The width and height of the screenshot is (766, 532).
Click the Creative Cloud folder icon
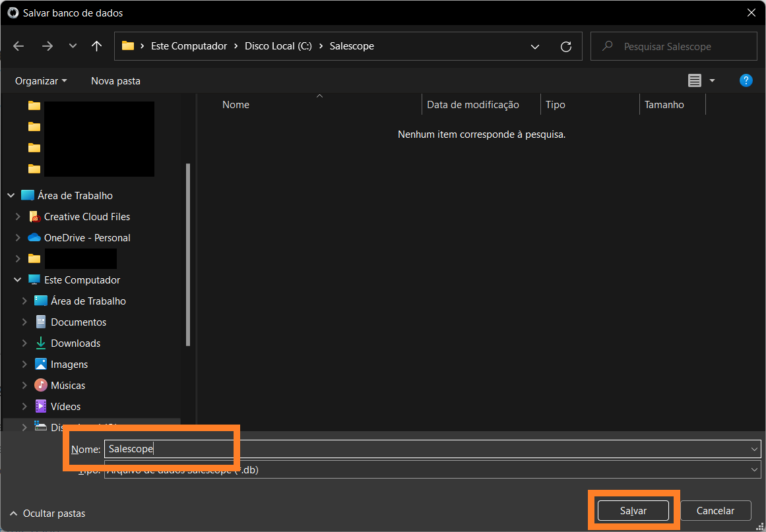pos(34,217)
